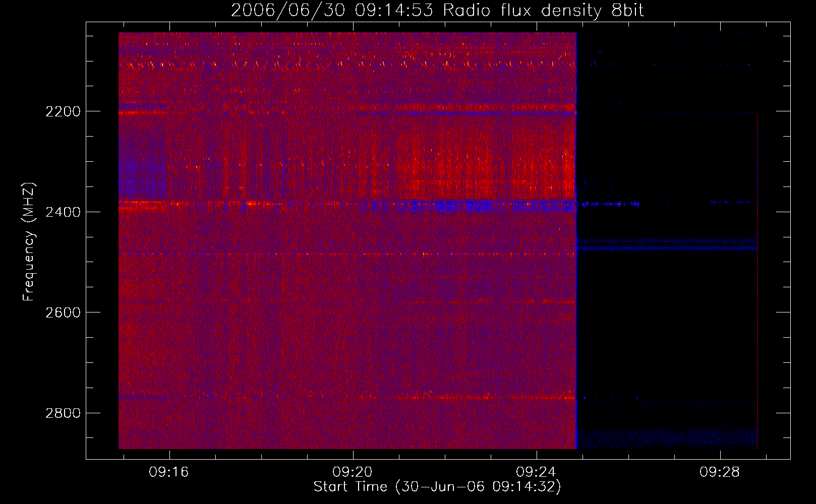Click the 'Start Time (30-Jun-06 09:14:32)' label
The height and width of the screenshot is (504, 816).
point(437,487)
